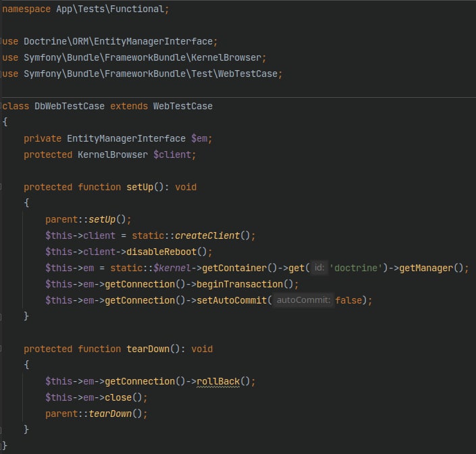Click the 'id:' parameter inlay hint
Screen dimensions: 476x454
click(319, 268)
